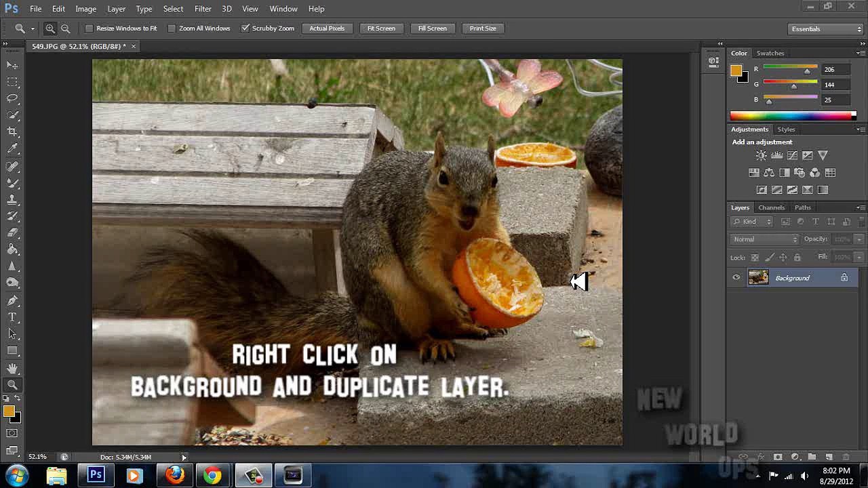
Task: Select the Sharpen/Blur tool
Action: pos(12,266)
